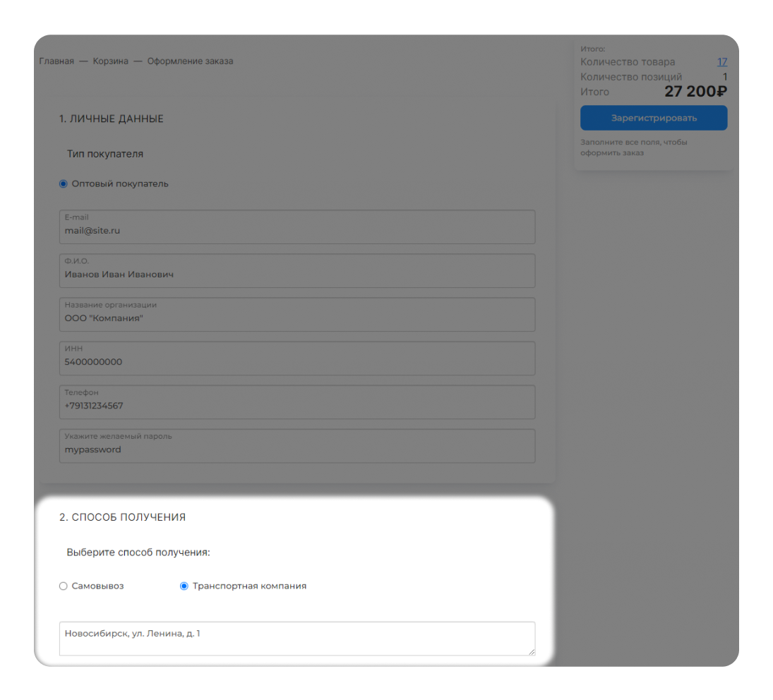Click the Тип покупателя label

pyautogui.click(x=105, y=154)
